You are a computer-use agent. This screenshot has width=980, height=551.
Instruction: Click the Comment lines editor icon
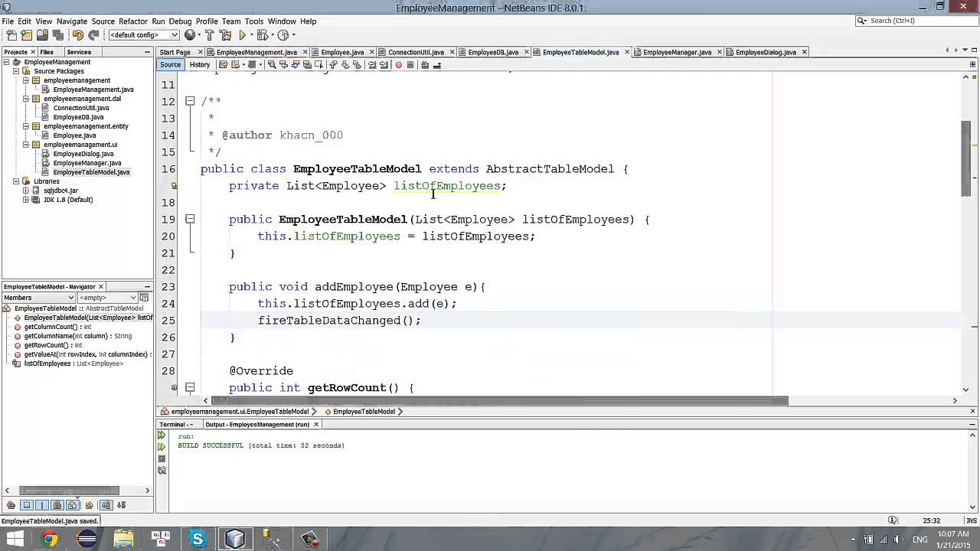(x=424, y=65)
